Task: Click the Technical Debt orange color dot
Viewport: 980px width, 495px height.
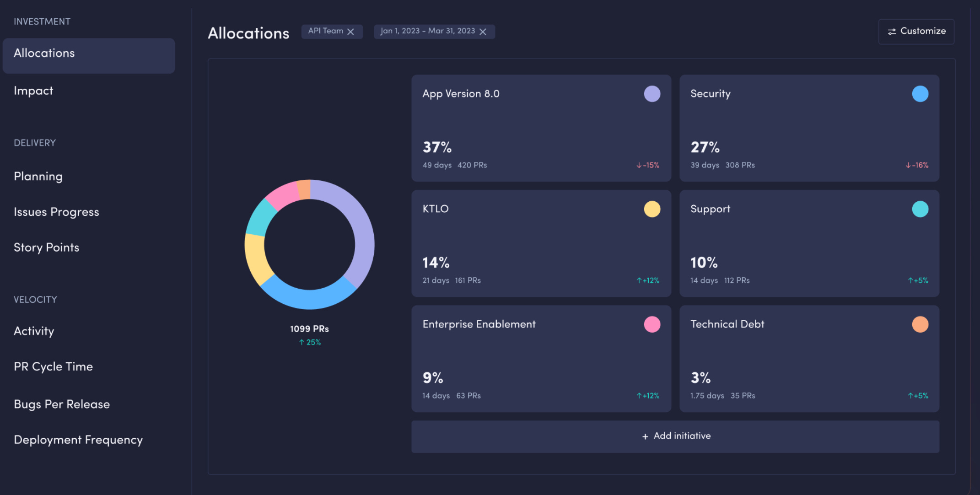Action: [x=920, y=324]
